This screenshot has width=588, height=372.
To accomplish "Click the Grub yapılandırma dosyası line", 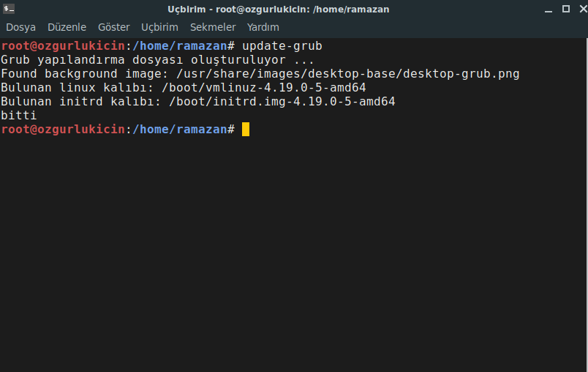I will point(157,60).
